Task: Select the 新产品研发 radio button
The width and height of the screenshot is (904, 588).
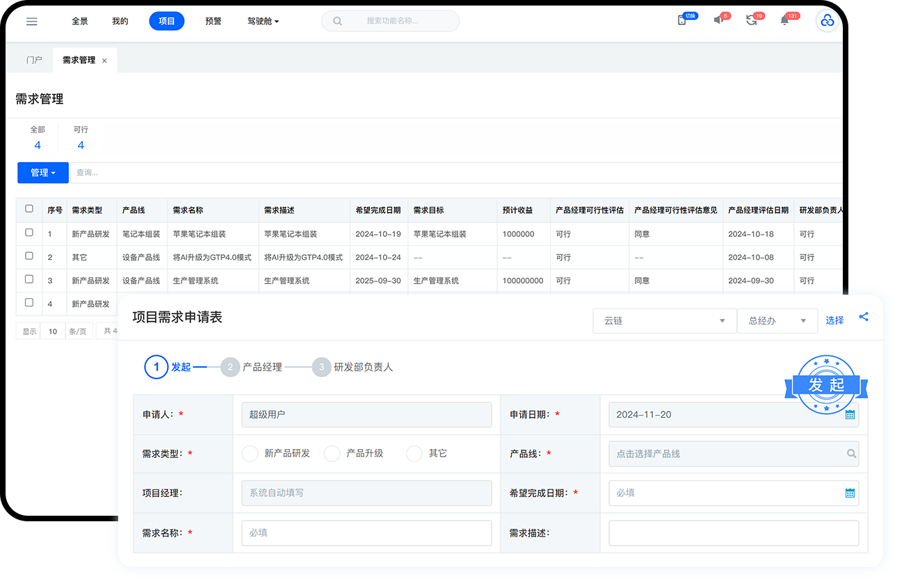Action: tap(250, 454)
